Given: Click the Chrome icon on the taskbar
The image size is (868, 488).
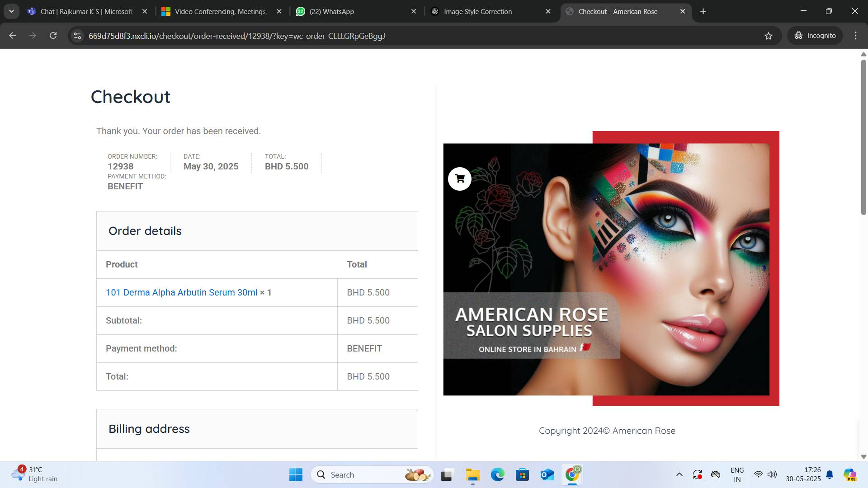Looking at the screenshot, I should coord(572,474).
